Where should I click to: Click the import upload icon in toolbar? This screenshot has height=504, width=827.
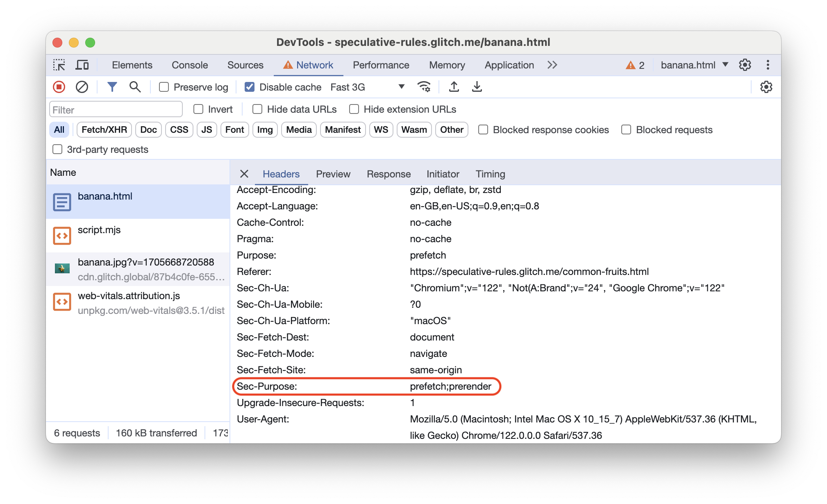(x=454, y=87)
